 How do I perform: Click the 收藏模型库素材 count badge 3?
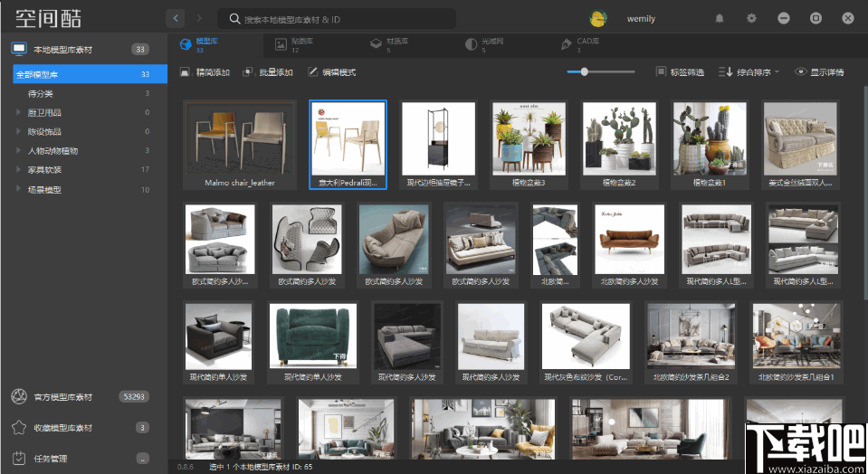(143, 427)
